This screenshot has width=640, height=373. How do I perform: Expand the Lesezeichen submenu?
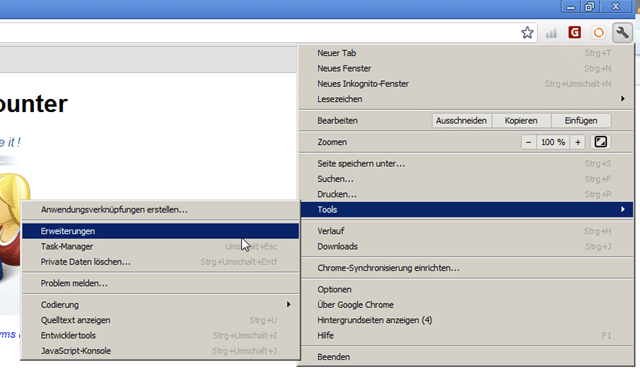[x=466, y=99]
